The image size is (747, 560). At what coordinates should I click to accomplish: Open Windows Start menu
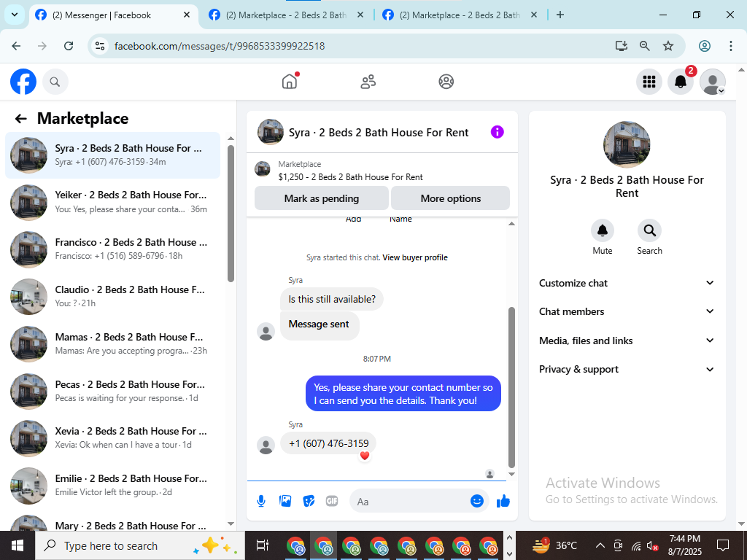18,545
